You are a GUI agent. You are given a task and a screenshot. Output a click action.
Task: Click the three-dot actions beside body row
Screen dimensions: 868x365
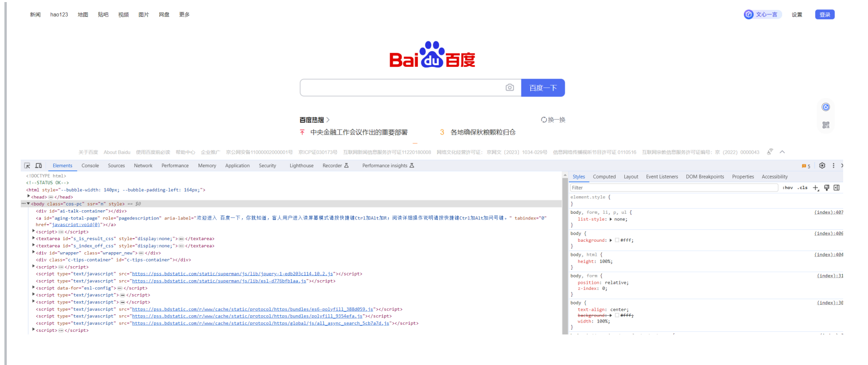[x=23, y=204]
